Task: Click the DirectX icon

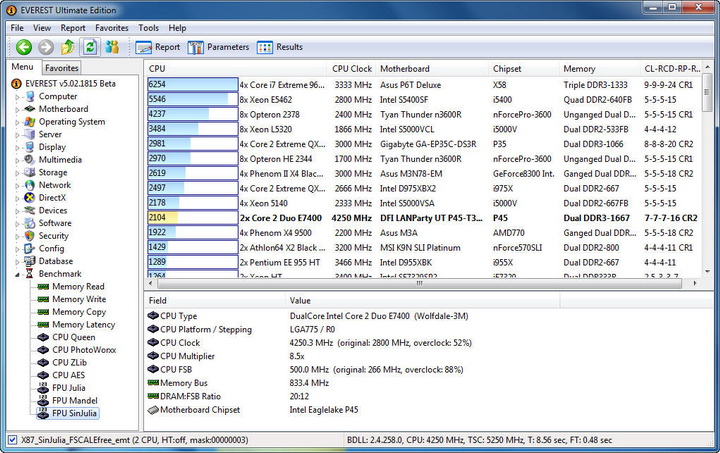Action: point(30,198)
